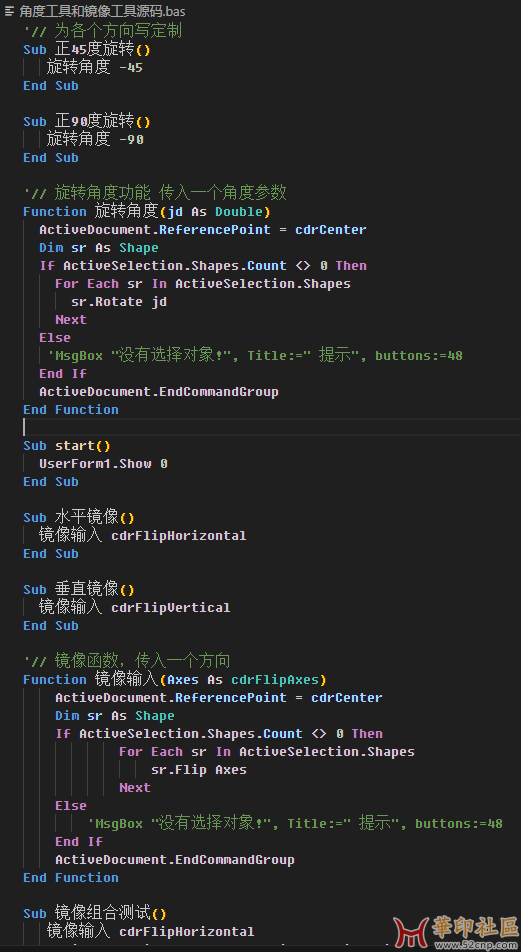
Task: Click the line 旋转角度 -90
Action: [x=95, y=140]
